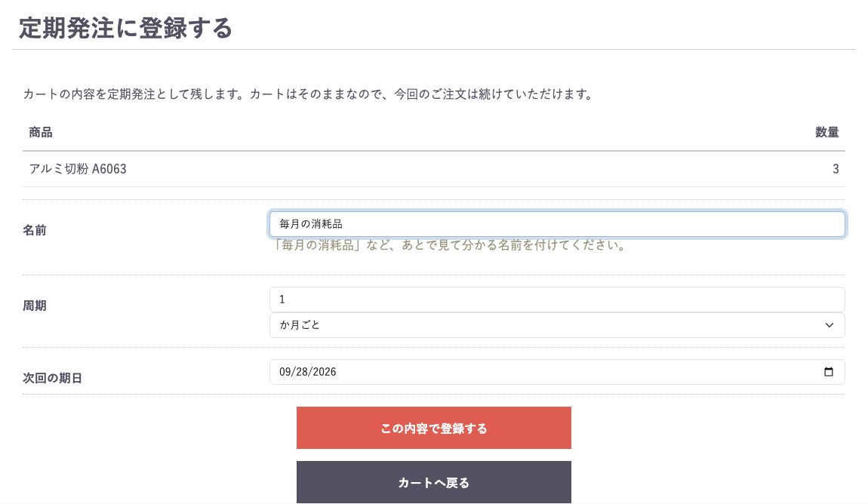Click the page heading 定期発注に登録する
Screen dimensions: 868x504
125,28
